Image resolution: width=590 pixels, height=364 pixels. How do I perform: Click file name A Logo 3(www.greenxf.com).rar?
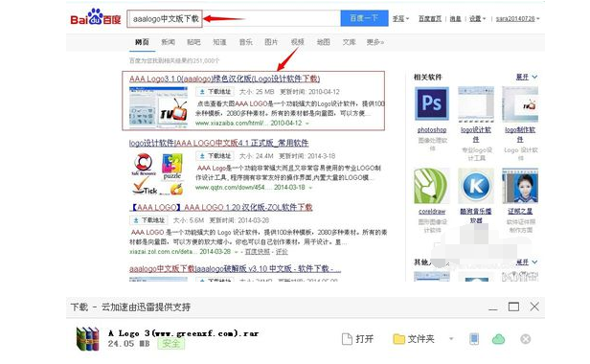[183, 333]
